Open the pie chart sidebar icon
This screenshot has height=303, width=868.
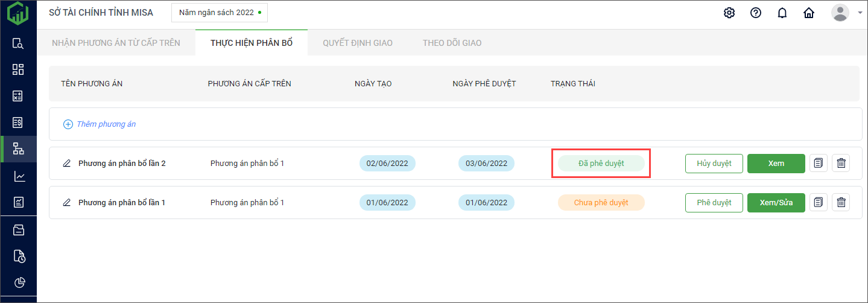click(19, 282)
